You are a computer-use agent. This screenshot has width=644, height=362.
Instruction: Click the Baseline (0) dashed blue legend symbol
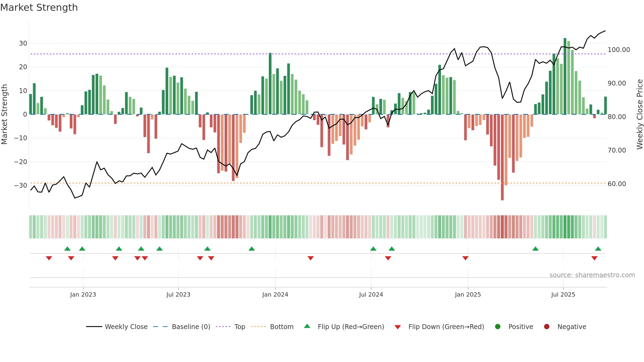point(160,327)
